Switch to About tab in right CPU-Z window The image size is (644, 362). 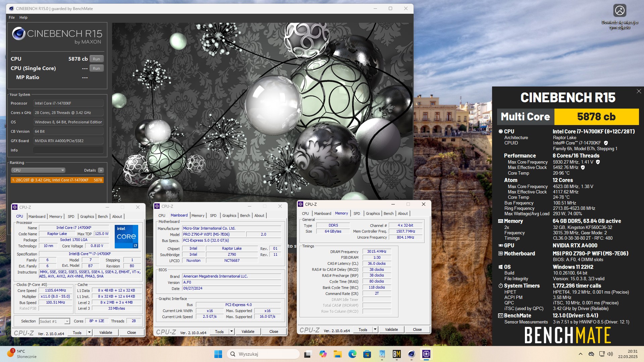tap(403, 214)
